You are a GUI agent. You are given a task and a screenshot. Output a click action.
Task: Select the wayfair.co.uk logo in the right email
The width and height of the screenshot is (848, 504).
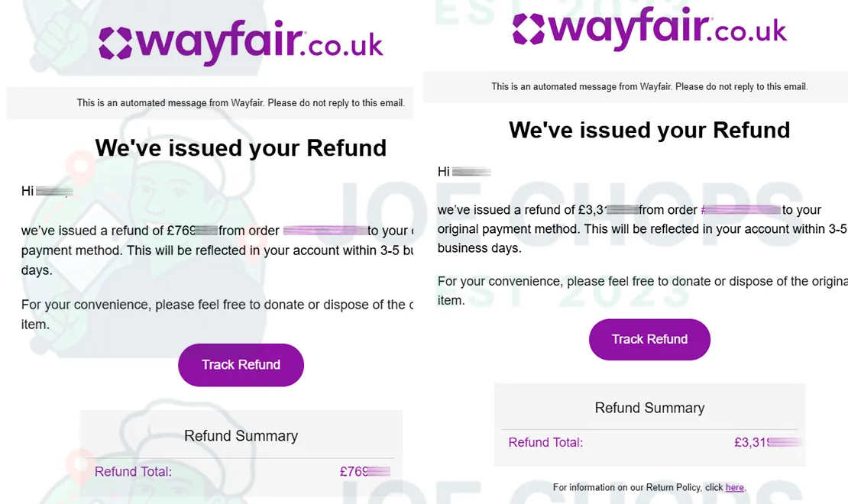click(649, 28)
